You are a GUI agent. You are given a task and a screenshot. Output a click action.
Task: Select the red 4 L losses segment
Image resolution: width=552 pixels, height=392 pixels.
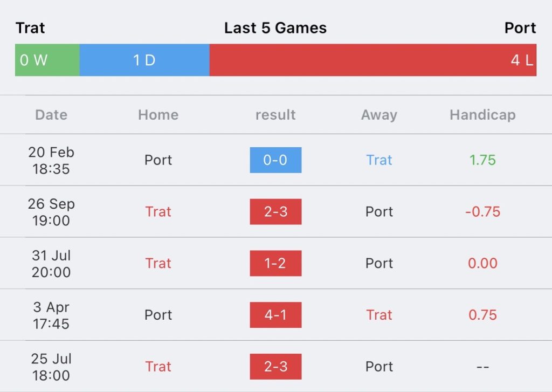(373, 60)
